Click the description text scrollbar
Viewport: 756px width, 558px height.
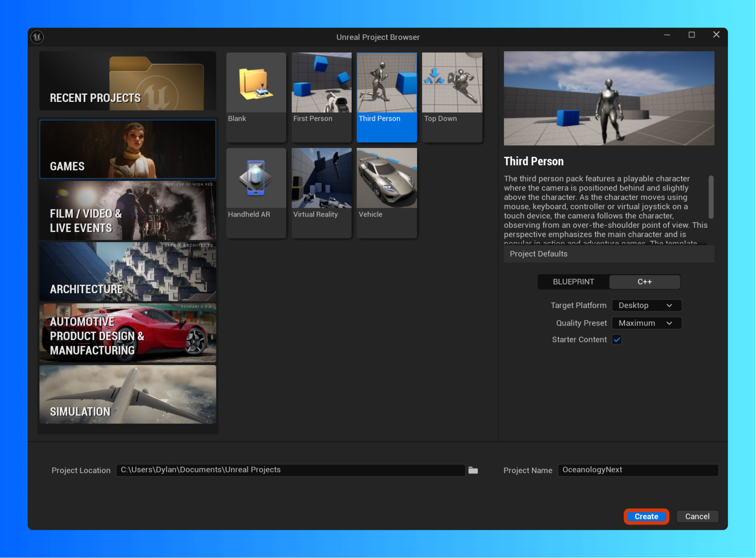click(711, 197)
